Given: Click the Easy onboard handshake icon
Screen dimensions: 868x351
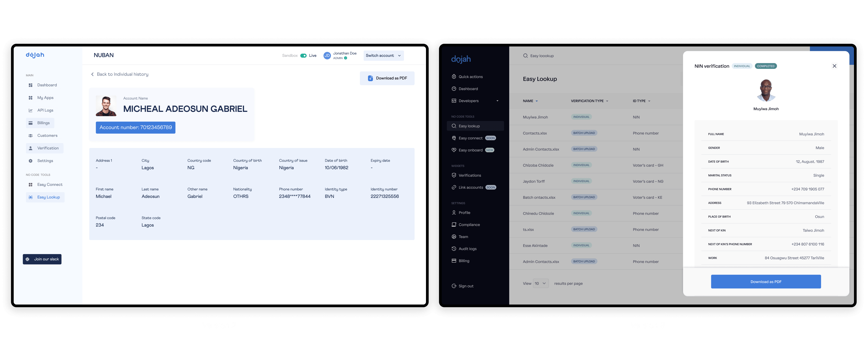Looking at the screenshot, I should 454,150.
